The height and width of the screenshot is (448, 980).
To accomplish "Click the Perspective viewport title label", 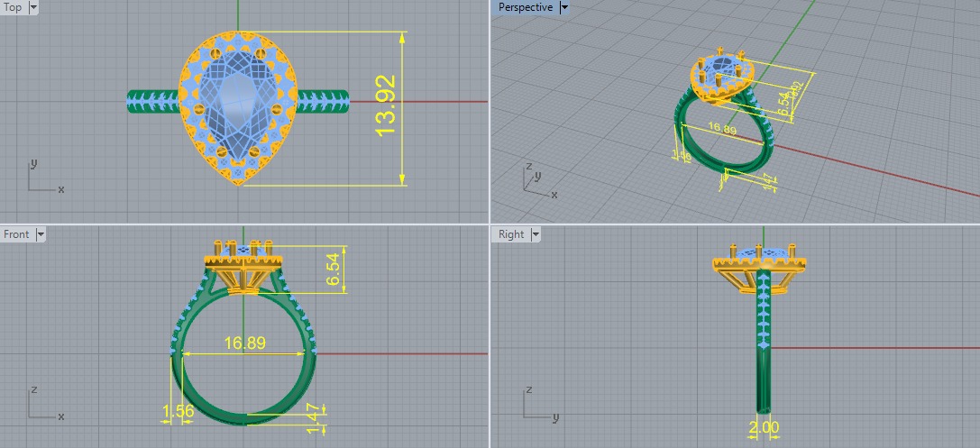I will [526, 7].
